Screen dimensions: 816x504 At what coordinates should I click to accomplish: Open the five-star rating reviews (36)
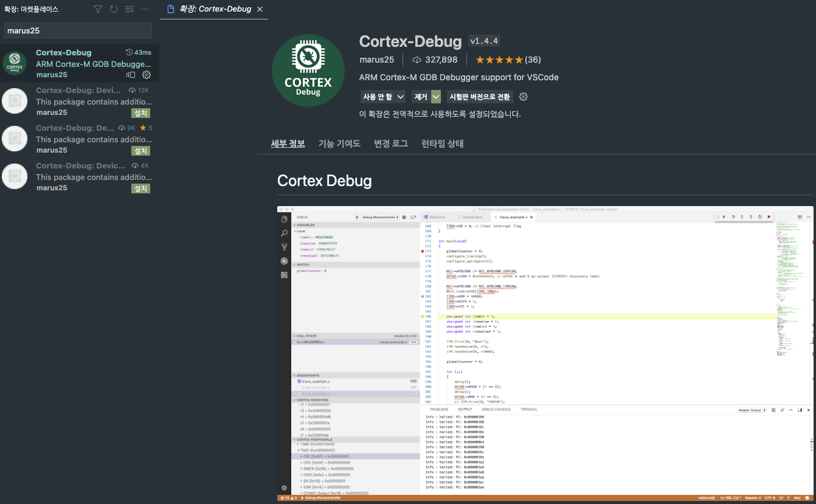click(x=508, y=60)
